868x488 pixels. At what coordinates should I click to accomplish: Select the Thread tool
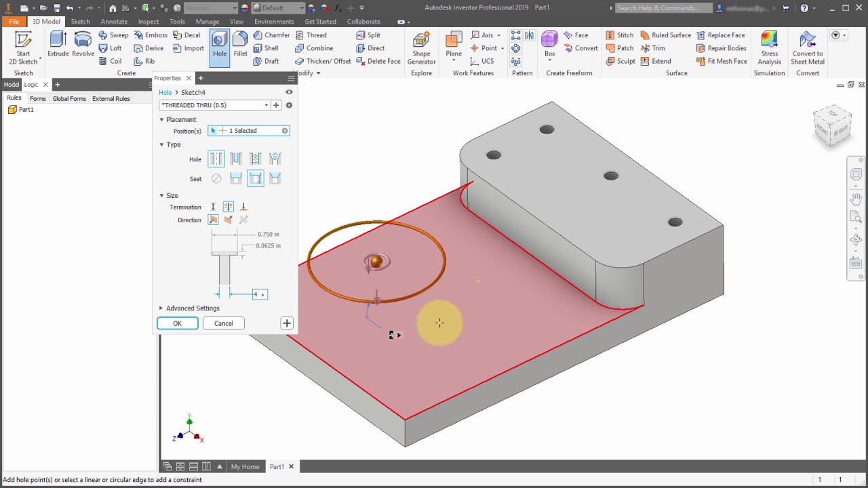click(x=316, y=35)
